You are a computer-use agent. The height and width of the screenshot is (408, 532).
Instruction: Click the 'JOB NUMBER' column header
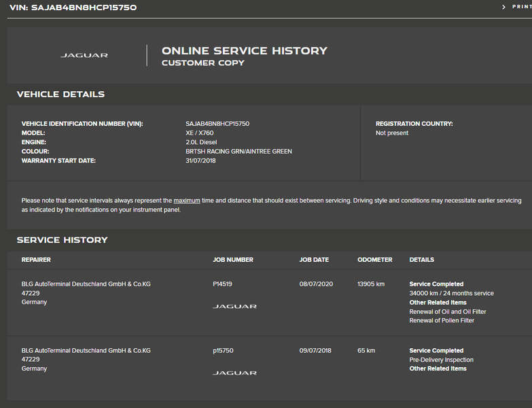[x=233, y=260]
